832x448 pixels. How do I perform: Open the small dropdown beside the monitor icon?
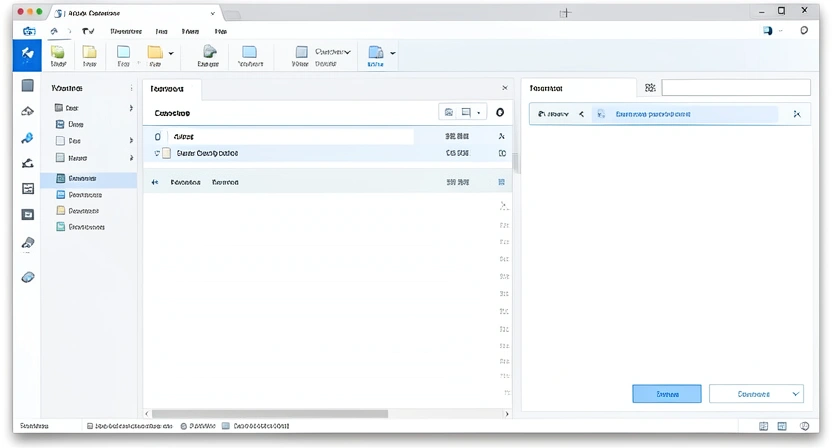tap(479, 113)
